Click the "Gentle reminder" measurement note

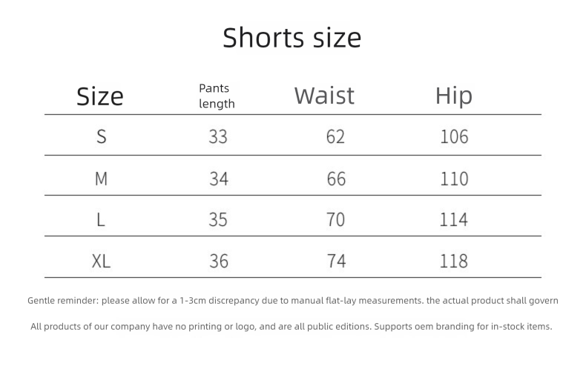coord(292,301)
